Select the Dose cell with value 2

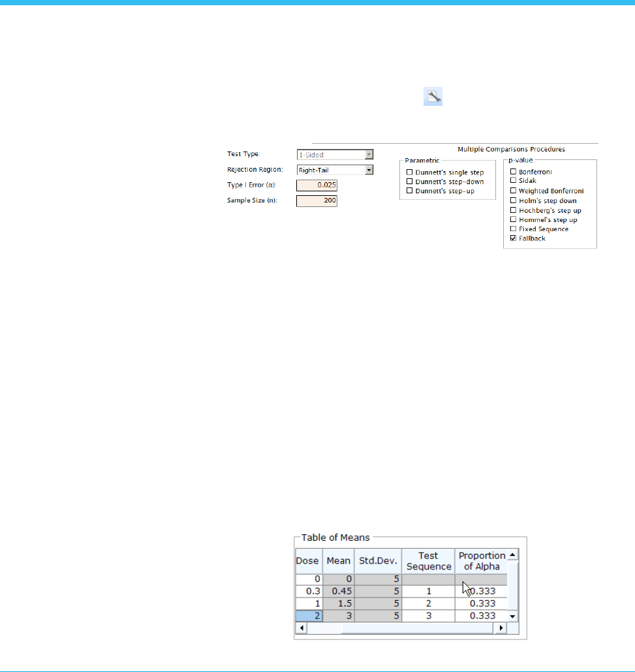pos(309,616)
